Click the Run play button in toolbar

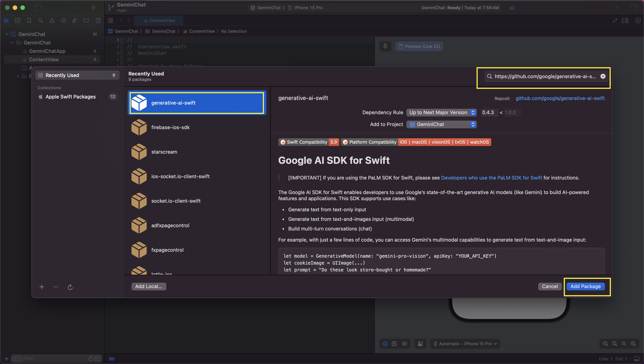coord(94,8)
